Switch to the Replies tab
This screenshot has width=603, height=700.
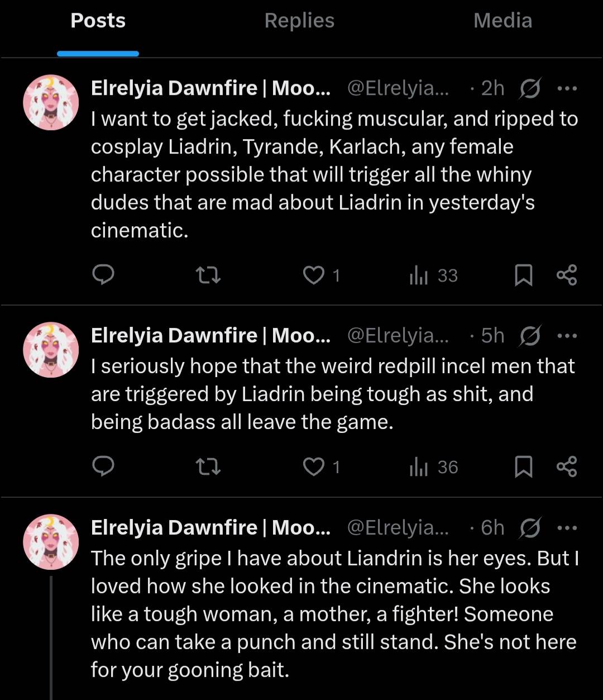pyautogui.click(x=299, y=21)
